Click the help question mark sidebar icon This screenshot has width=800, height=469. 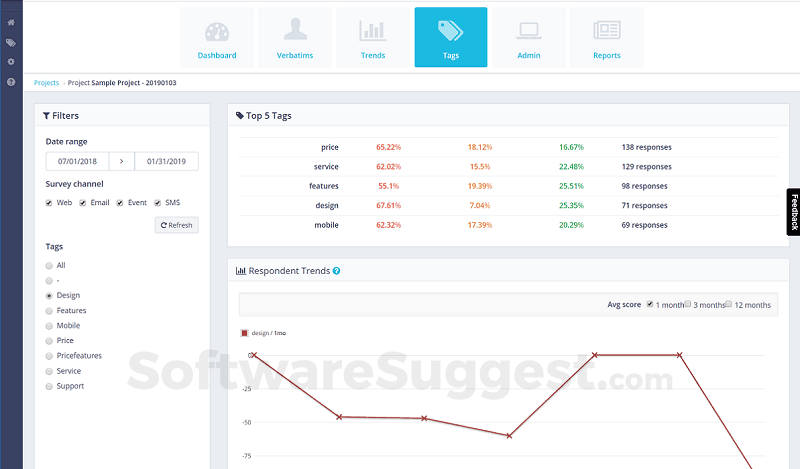click(x=11, y=82)
